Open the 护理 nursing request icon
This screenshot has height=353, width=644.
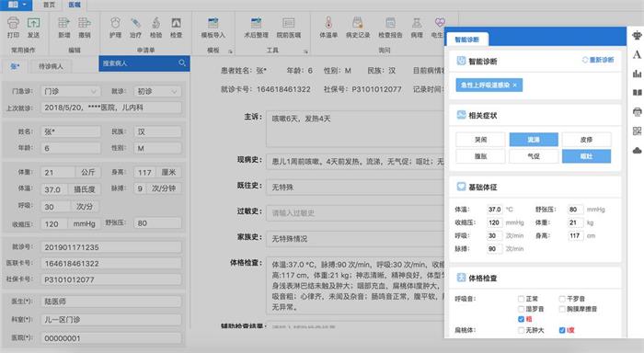[115, 23]
